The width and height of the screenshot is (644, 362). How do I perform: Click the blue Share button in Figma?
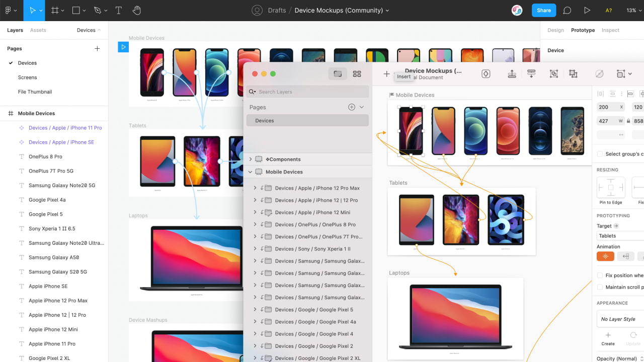point(544,10)
